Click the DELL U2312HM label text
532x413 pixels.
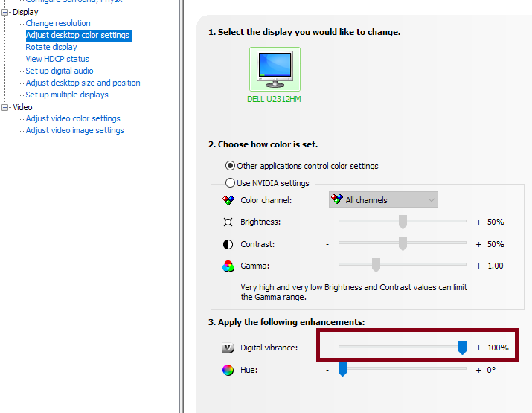coord(274,99)
